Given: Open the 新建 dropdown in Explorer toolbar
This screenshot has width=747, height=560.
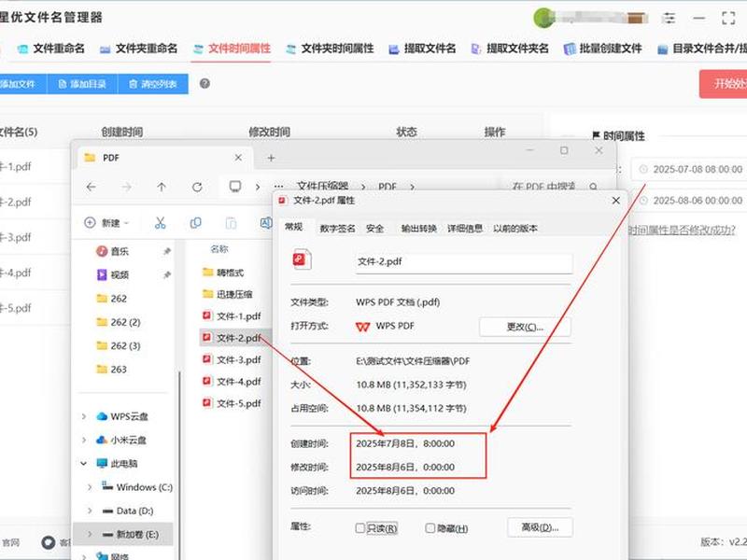Looking at the screenshot, I should click(x=106, y=222).
